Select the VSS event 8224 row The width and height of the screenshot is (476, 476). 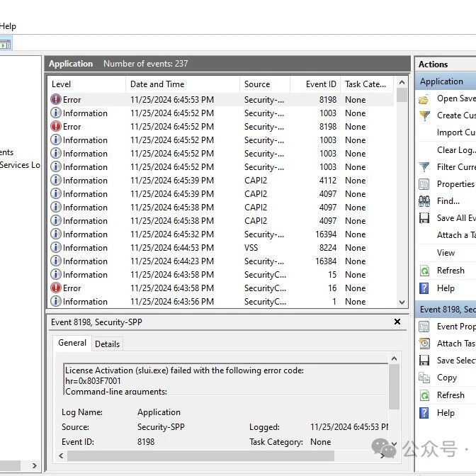(x=222, y=247)
